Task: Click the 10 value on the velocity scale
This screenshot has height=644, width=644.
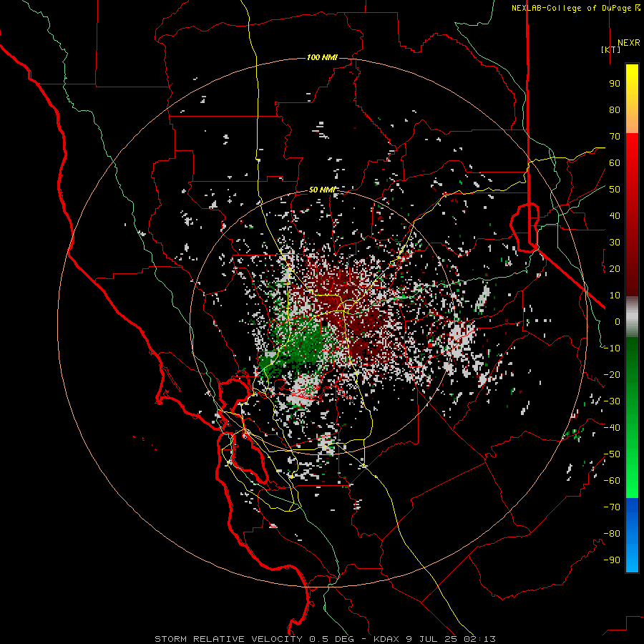Action: 615,296
